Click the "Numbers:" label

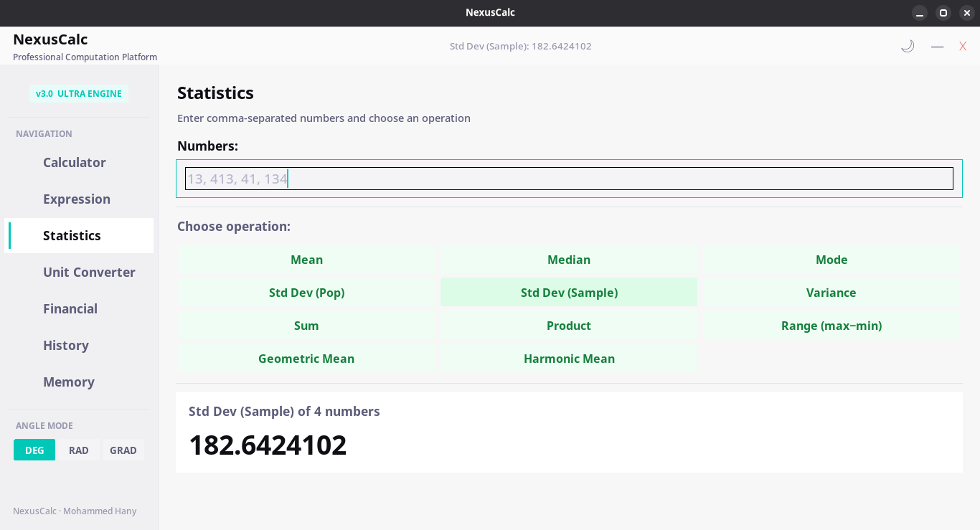[207, 146]
